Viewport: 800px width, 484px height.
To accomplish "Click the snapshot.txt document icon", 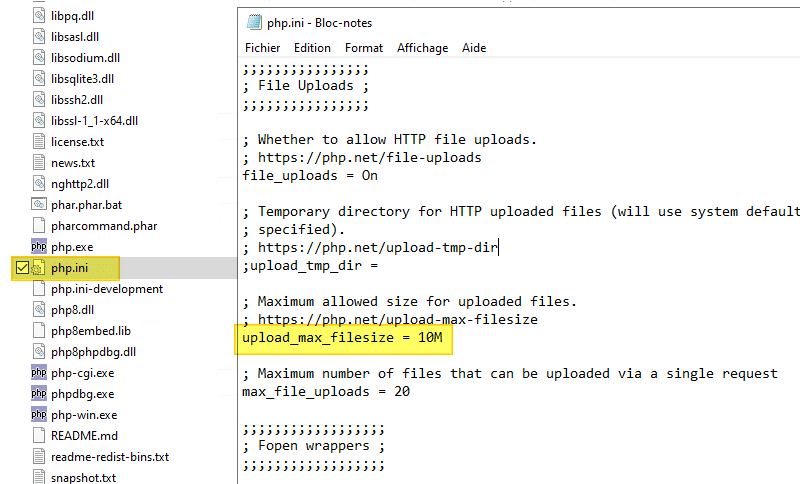I will (39, 477).
